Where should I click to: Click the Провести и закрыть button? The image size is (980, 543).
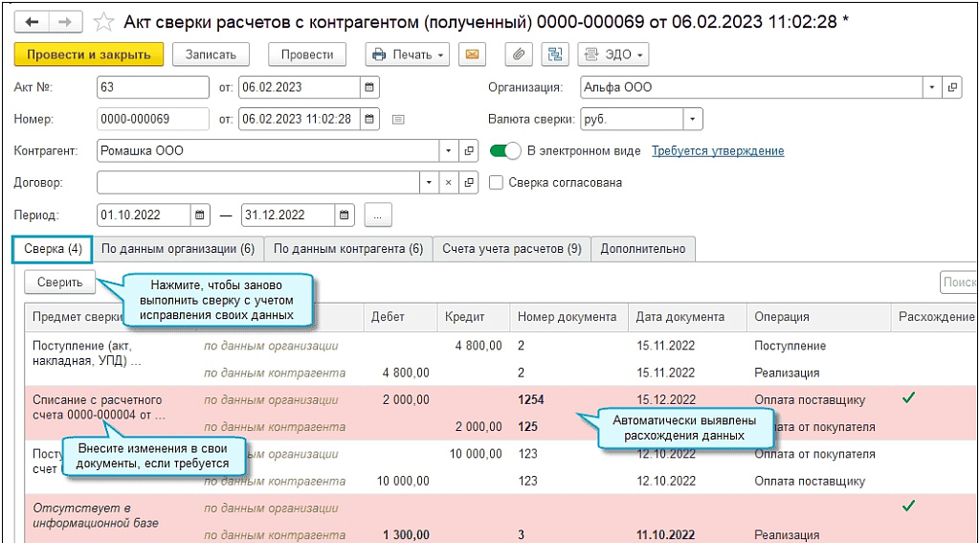88,55
